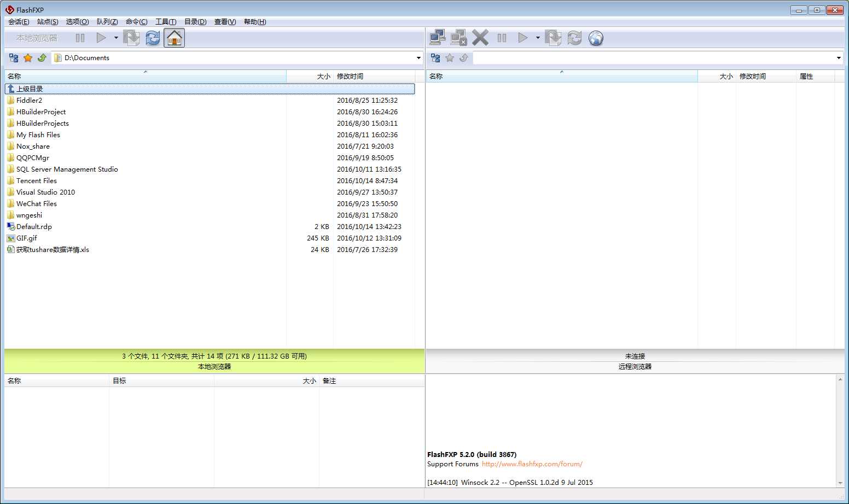The height and width of the screenshot is (504, 849).
Task: Open dropdown arrow beside local play button
Action: 116,38
